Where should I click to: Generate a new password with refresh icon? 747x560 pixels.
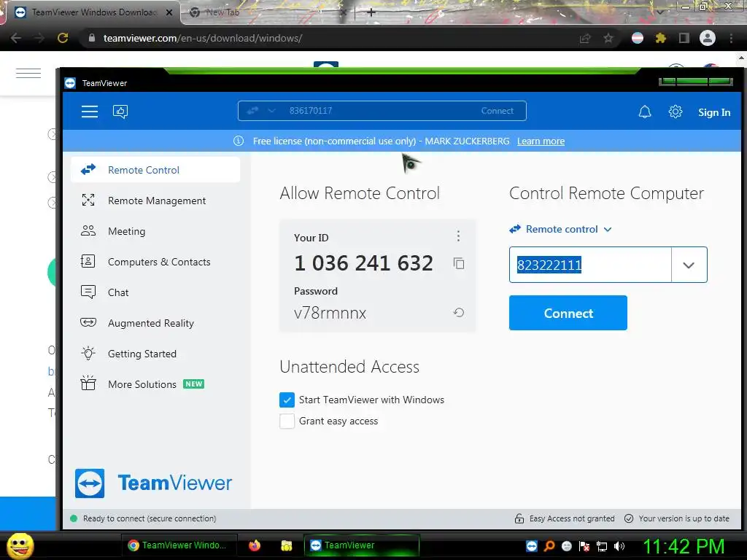click(x=458, y=312)
